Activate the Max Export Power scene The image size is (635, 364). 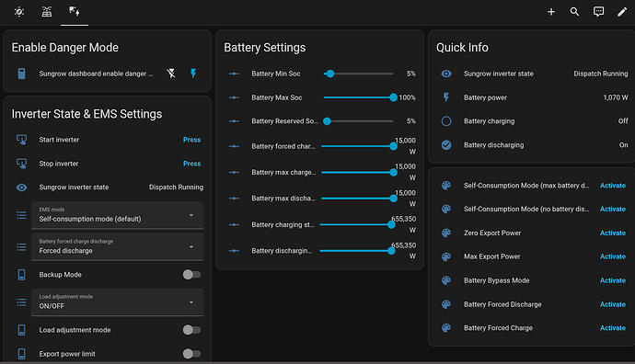(613, 256)
